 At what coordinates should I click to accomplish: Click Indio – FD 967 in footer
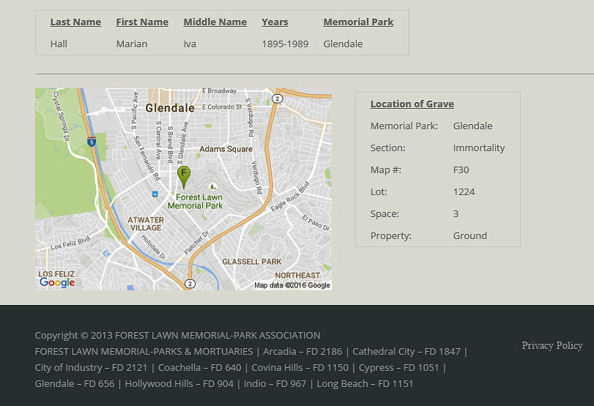point(275,384)
